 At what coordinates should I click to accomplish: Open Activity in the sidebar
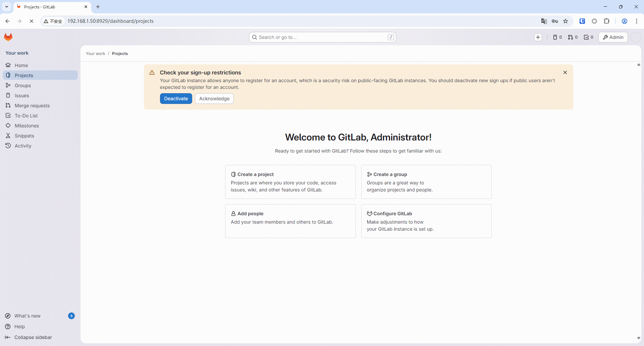(x=40, y=146)
